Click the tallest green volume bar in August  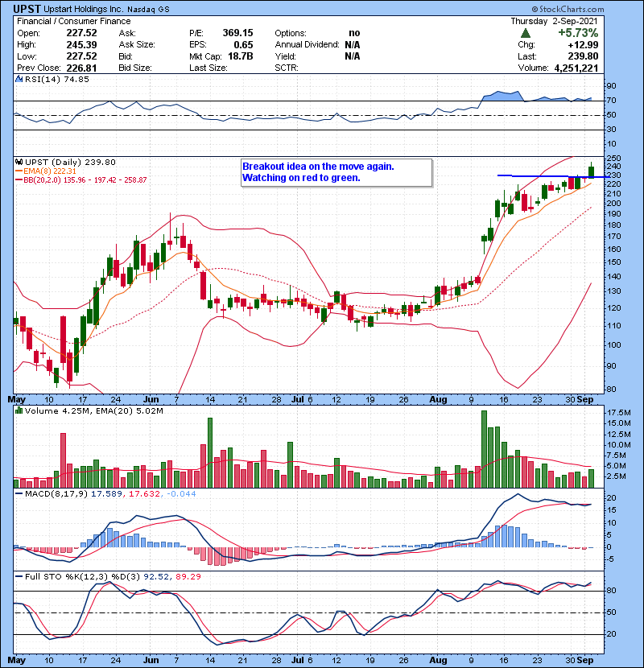click(x=484, y=449)
